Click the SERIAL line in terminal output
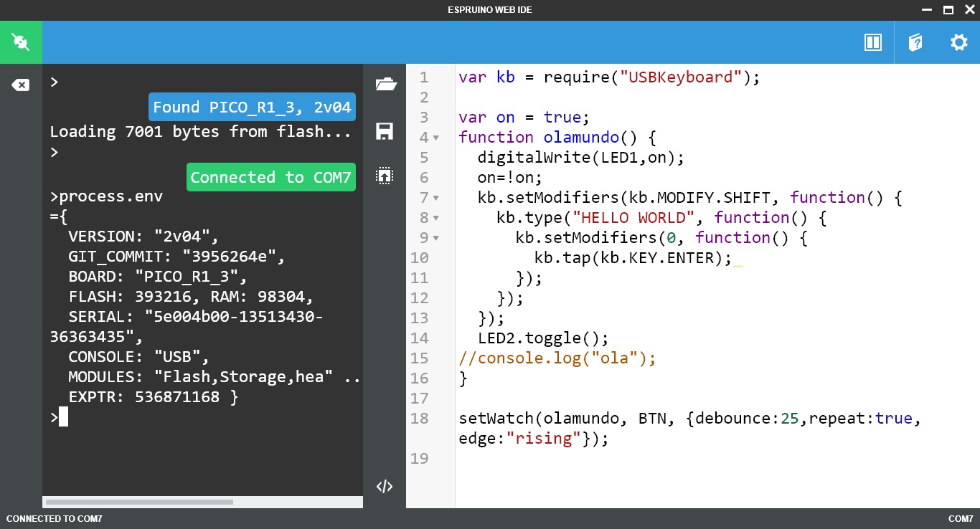 pos(187,326)
